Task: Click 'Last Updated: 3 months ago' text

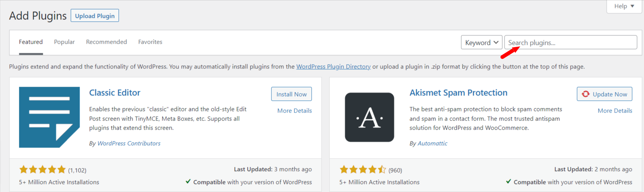Action: point(273,169)
